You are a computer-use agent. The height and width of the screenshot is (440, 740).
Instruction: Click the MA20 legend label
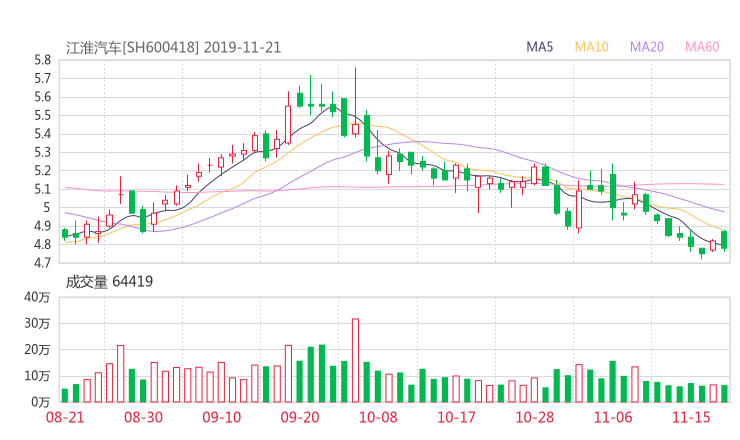click(x=647, y=47)
